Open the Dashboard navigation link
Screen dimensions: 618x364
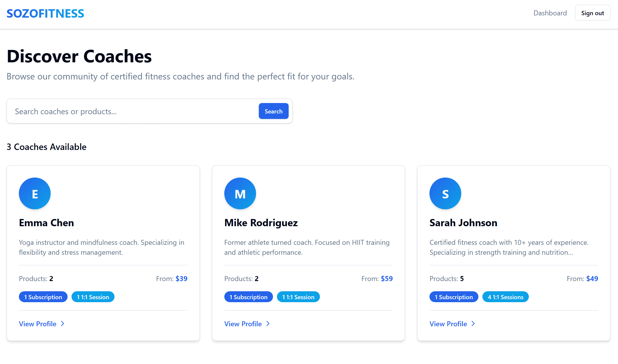point(550,13)
